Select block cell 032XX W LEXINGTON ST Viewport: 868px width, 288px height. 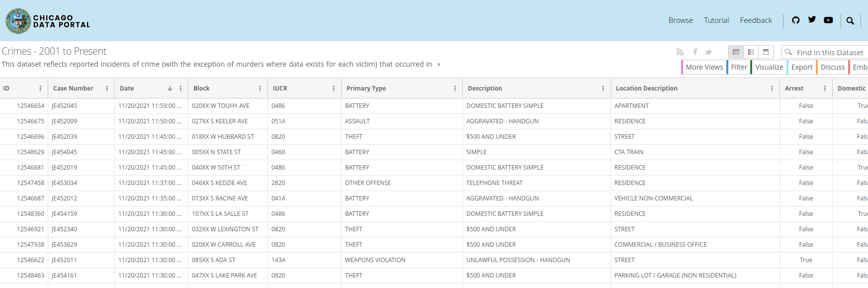(x=228, y=229)
